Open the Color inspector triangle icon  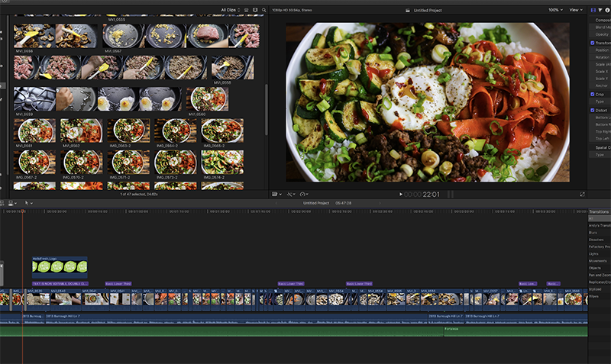[600, 10]
